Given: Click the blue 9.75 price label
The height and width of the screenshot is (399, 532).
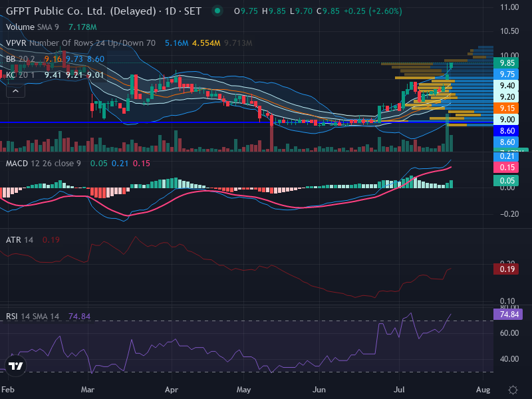Looking at the screenshot, I should click(x=507, y=74).
